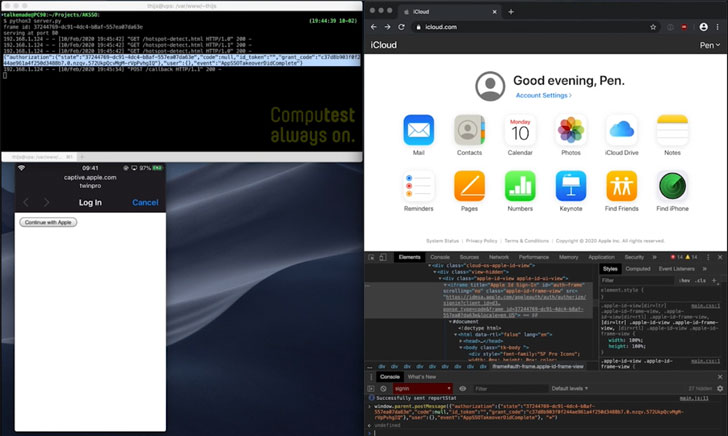Open iCloud Drive
Screen dimensions: 728x436
pos(622,131)
